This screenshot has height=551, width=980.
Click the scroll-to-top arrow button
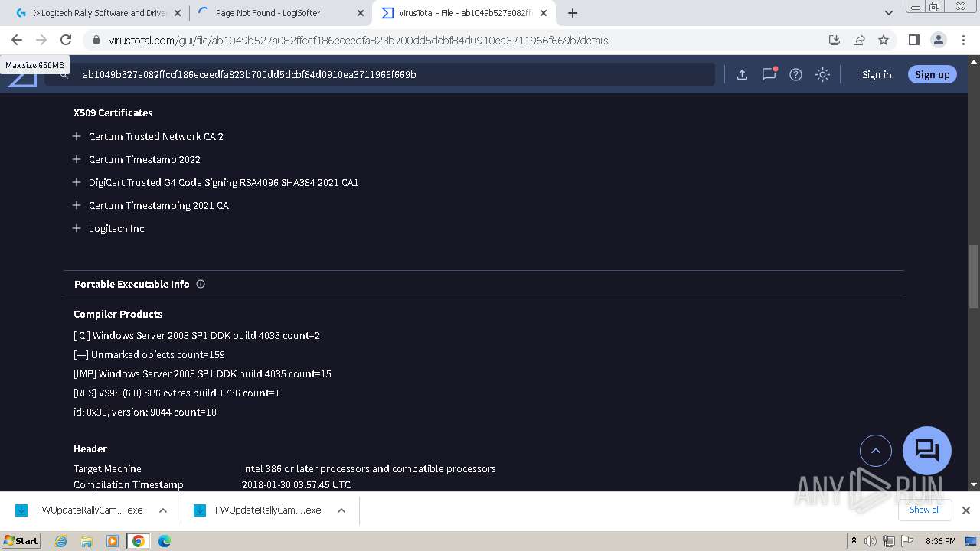876,451
